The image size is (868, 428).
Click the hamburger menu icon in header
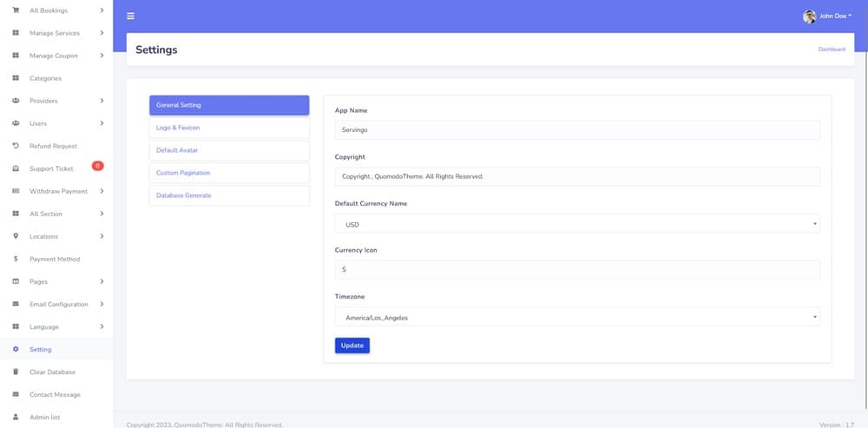(x=130, y=16)
